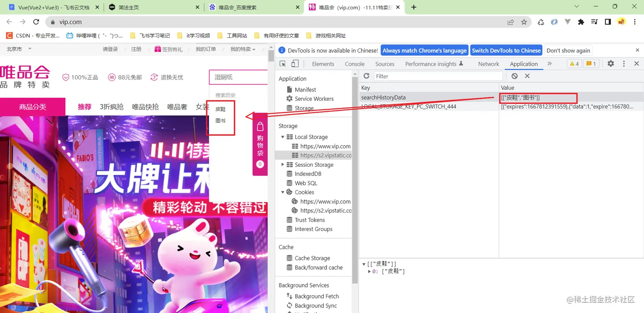Image resolution: width=644 pixels, height=313 pixels.
Task: Click the vip.com search box with 湿厕纸
Action: [239, 77]
